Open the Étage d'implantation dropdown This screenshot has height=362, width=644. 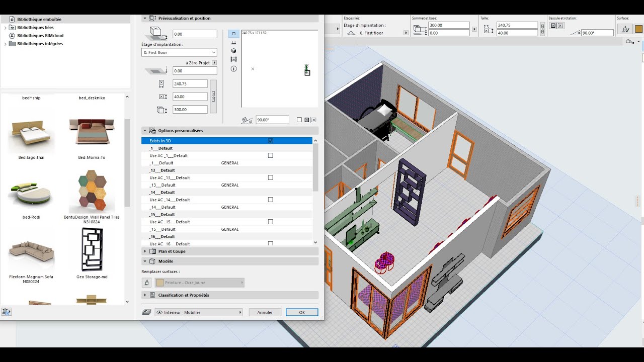(179, 52)
